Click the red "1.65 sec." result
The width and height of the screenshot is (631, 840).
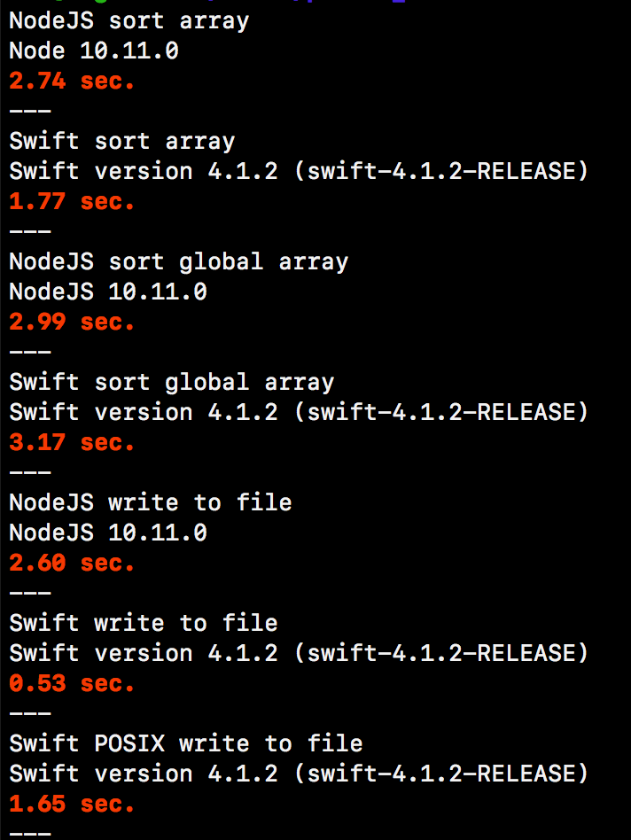(x=72, y=805)
